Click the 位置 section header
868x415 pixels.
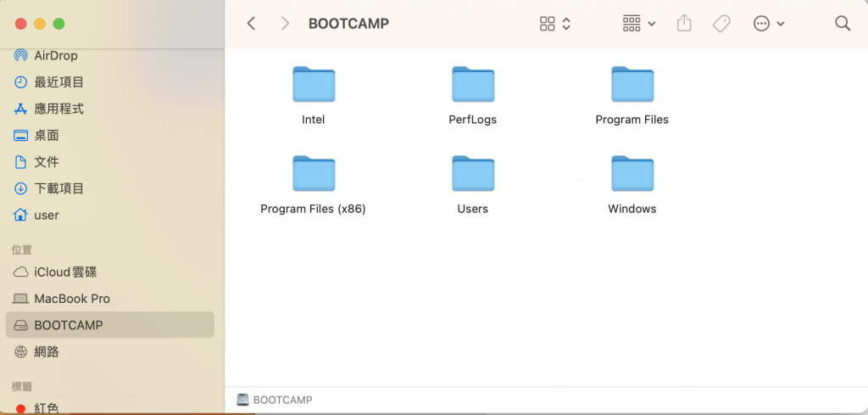[22, 250]
